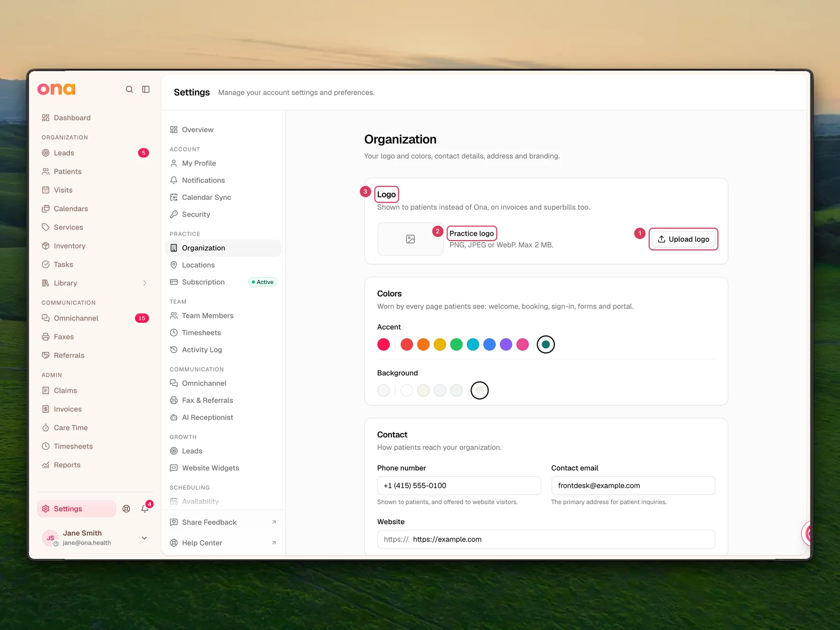Expand the Library submenu chevron
The width and height of the screenshot is (840, 630).
(145, 283)
